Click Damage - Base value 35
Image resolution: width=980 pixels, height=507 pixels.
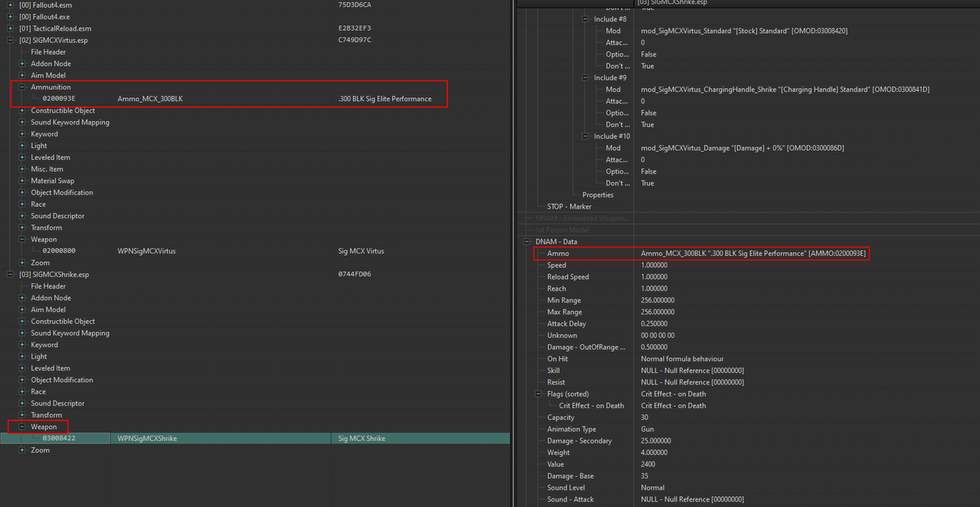[645, 476]
